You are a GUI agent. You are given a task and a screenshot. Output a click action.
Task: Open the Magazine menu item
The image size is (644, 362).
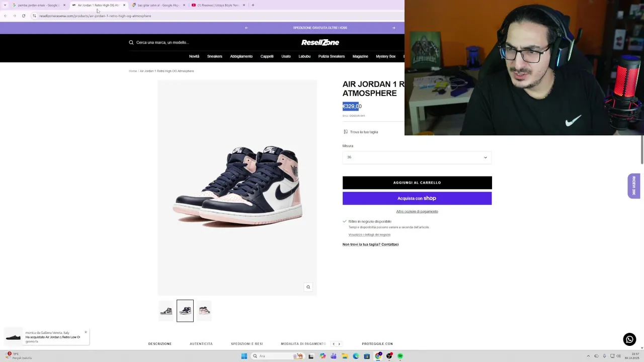pyautogui.click(x=360, y=56)
